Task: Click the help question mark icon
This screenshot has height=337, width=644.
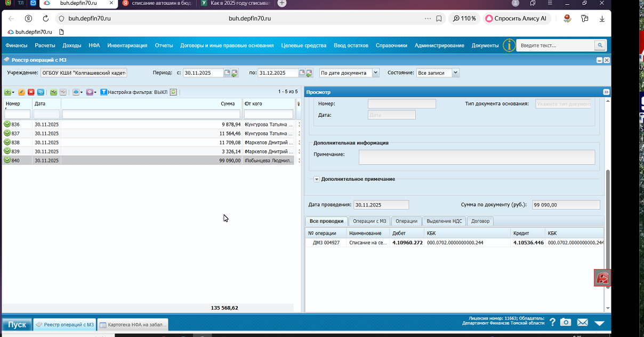Action: pyautogui.click(x=552, y=322)
